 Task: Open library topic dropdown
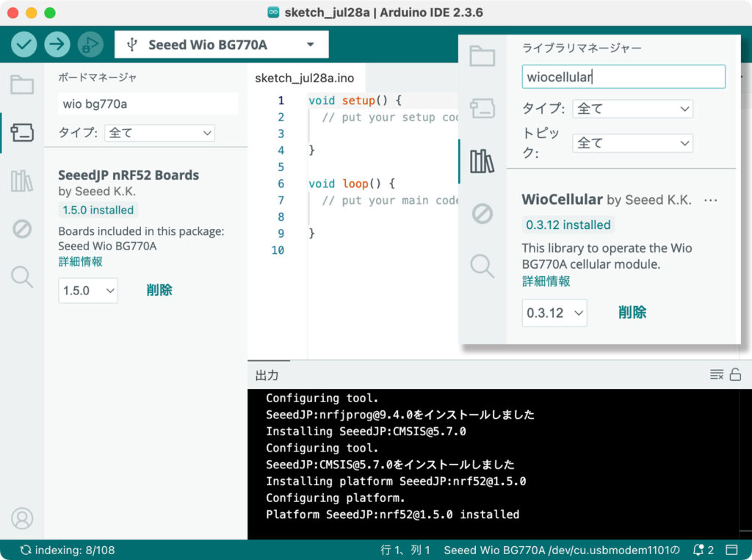point(632,143)
